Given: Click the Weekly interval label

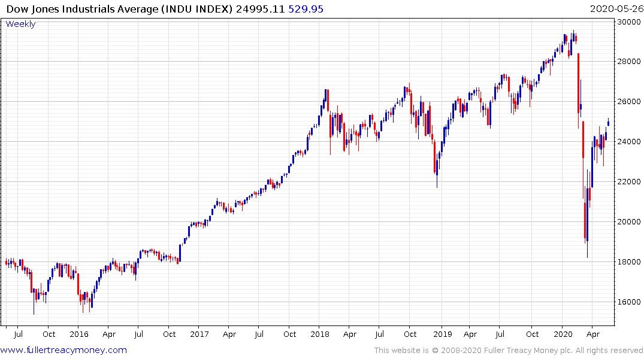Looking at the screenshot, I should [20, 24].
